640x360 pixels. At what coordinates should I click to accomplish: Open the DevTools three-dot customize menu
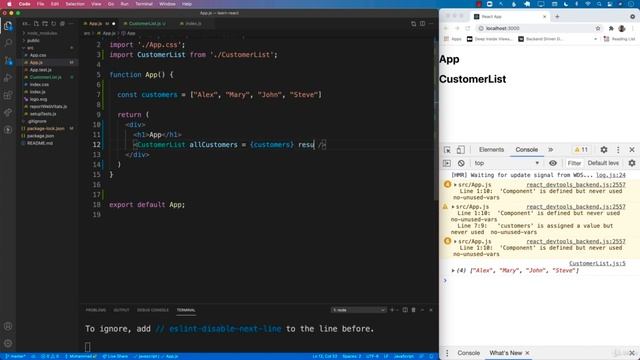point(618,150)
